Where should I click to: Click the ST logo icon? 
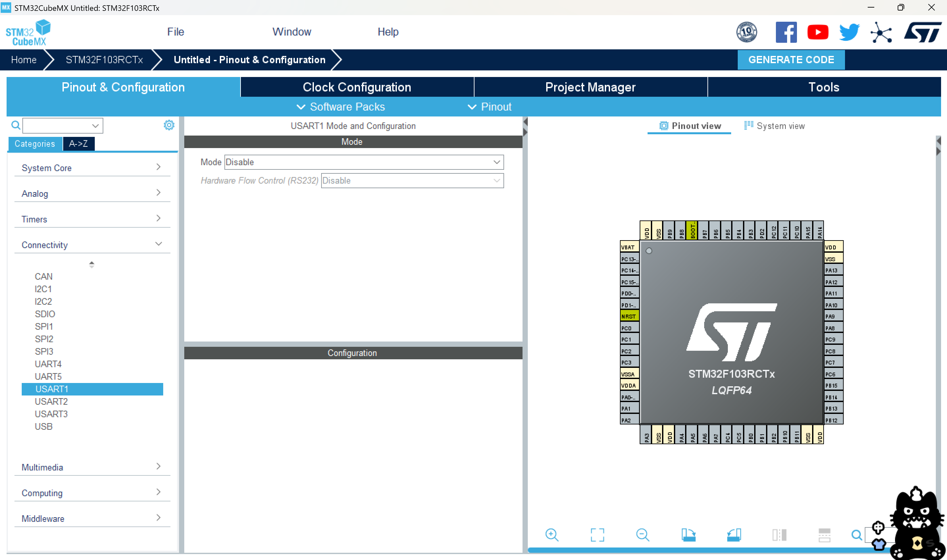point(923,32)
